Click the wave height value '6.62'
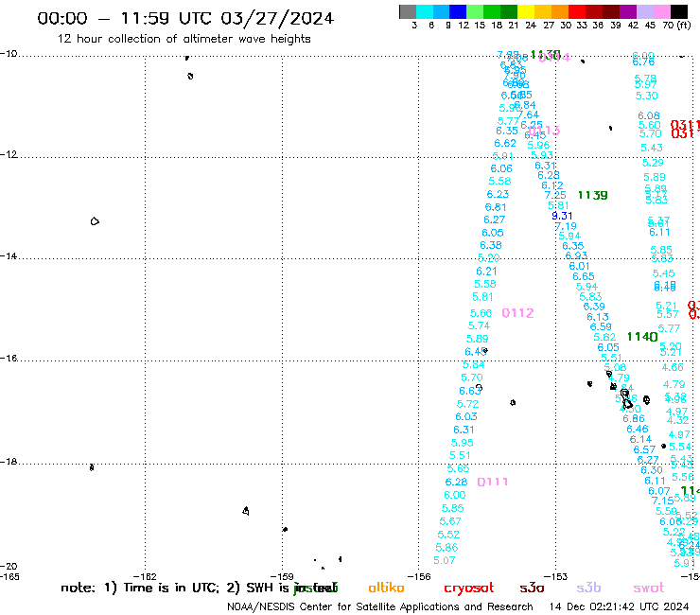 [505, 144]
